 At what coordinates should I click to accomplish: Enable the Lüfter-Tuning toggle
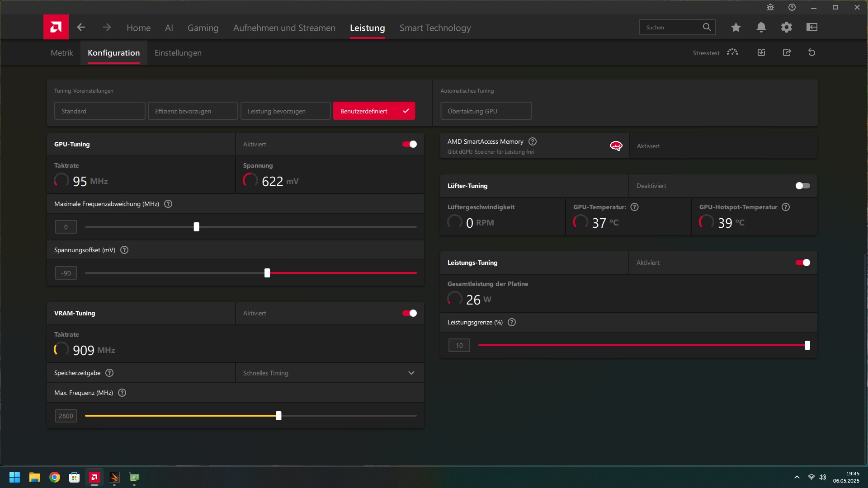(802, 186)
